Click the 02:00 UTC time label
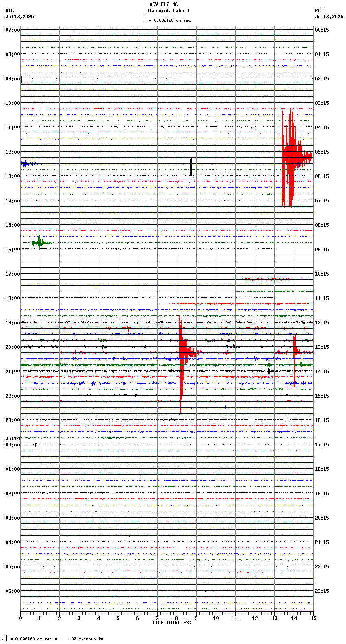Viewport: 346px width, 644px height. tap(13, 494)
